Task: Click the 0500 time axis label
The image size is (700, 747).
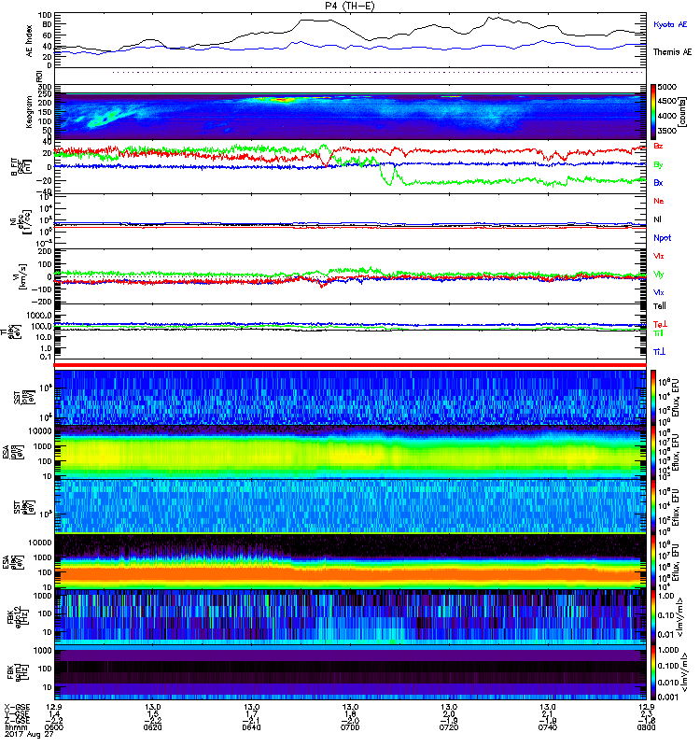Action: point(53,727)
